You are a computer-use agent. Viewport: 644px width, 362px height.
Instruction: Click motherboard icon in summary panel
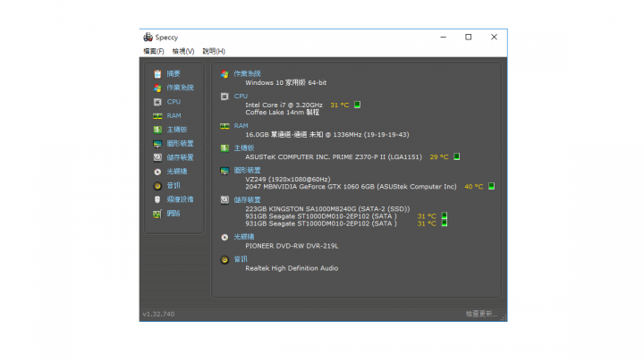pos(225,148)
